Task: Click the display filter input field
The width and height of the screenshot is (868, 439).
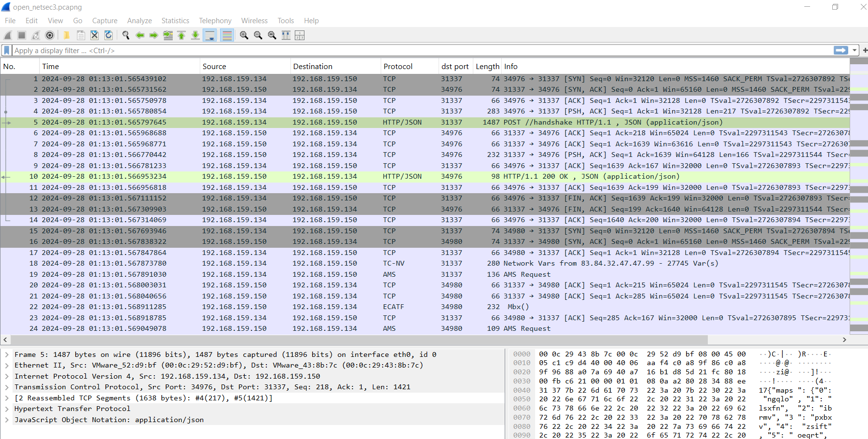Action: 422,50
